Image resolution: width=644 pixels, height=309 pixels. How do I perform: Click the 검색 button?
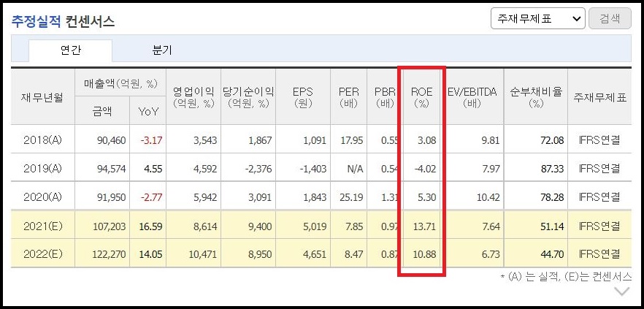pos(610,19)
